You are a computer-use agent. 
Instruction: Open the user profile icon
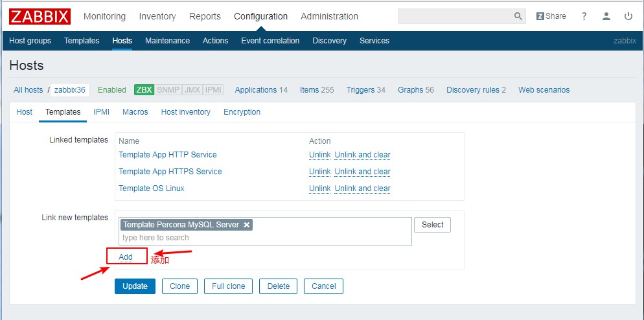[x=606, y=16]
